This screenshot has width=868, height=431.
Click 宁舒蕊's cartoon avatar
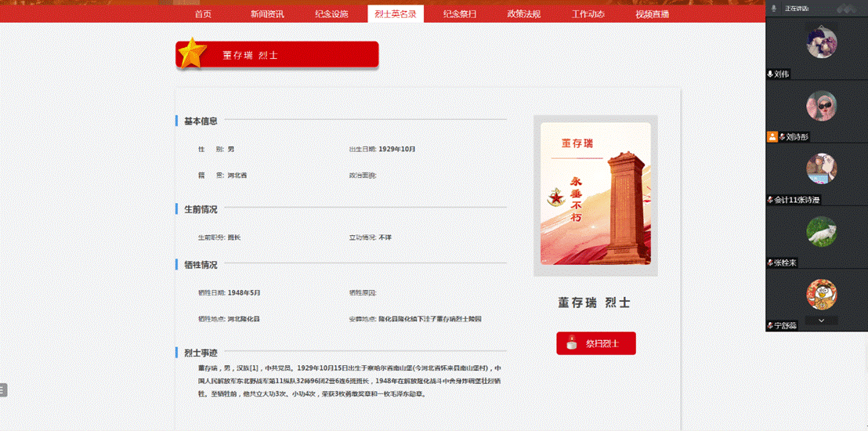[822, 294]
